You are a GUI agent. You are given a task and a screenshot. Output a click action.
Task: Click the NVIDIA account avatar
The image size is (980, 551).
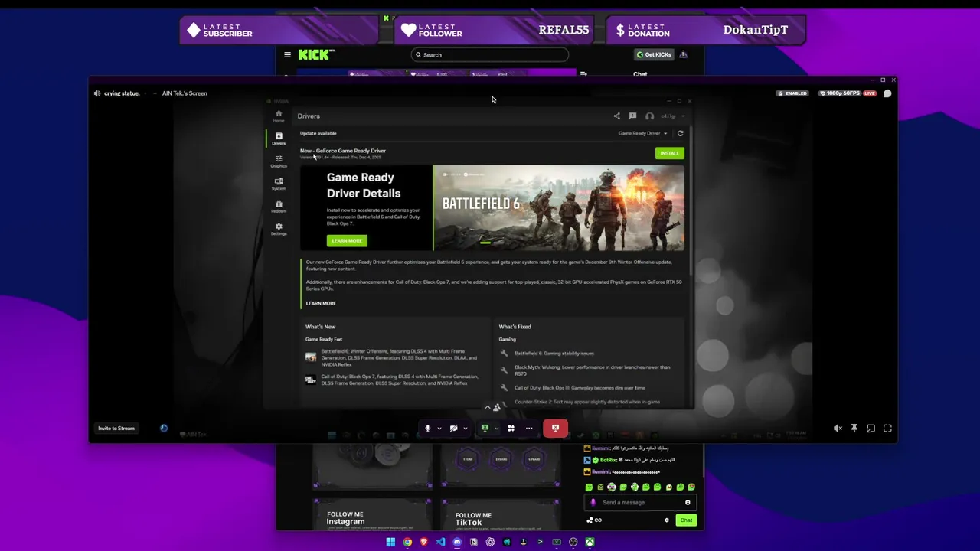(649, 116)
